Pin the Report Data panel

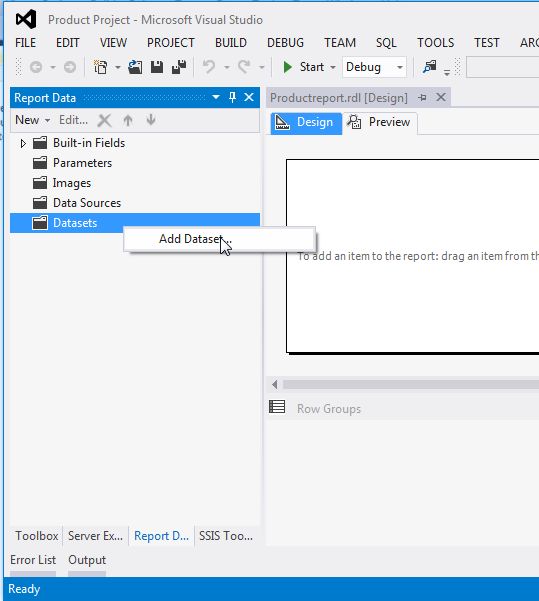[x=232, y=97]
